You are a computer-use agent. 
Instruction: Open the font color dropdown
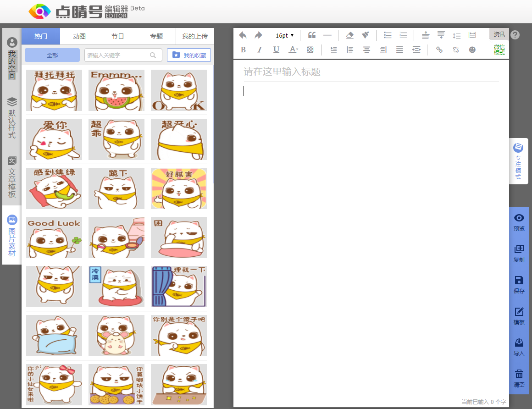click(x=293, y=50)
